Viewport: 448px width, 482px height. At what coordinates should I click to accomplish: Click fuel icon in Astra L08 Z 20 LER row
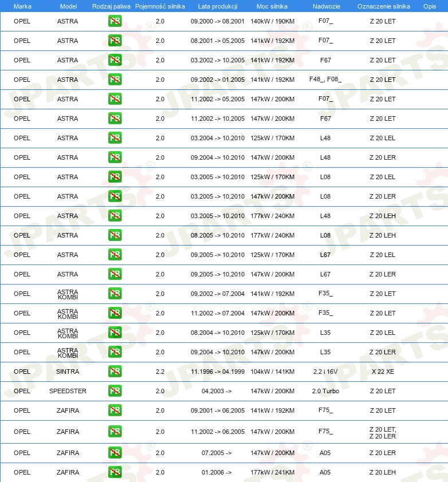point(115,196)
